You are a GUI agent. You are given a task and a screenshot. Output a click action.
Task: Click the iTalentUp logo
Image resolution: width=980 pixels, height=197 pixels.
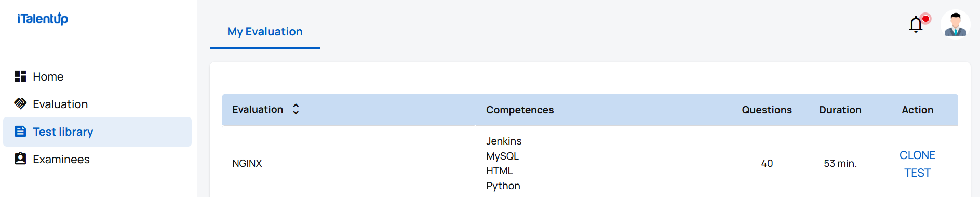(43, 19)
